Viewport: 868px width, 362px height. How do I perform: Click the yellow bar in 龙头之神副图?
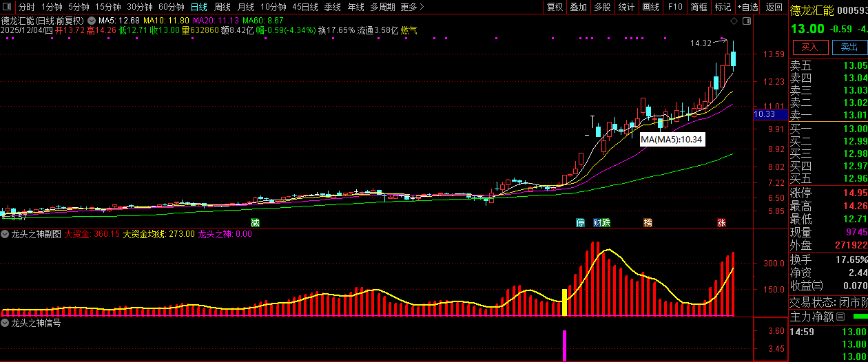(x=565, y=302)
